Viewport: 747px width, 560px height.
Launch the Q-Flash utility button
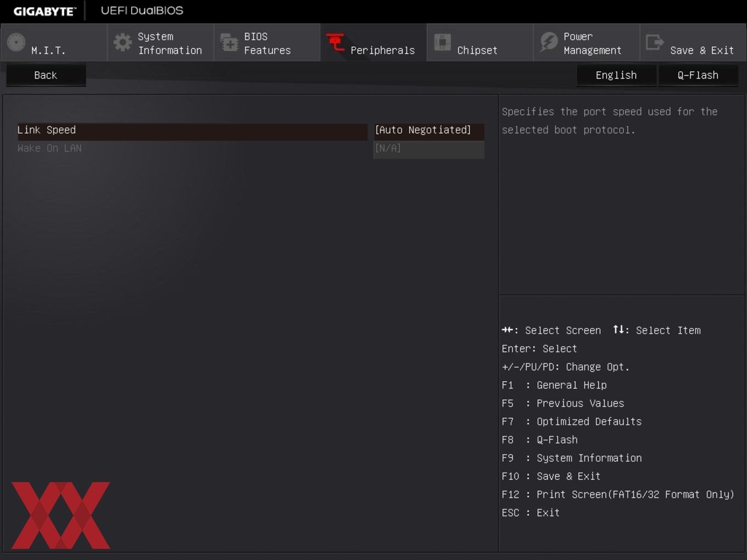(x=698, y=75)
